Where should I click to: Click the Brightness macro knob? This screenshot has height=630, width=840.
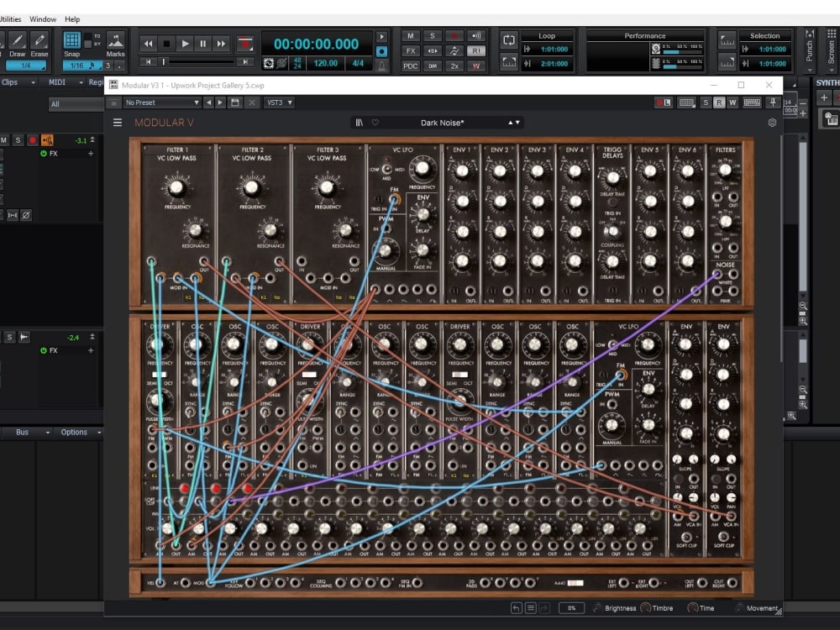[x=597, y=608]
